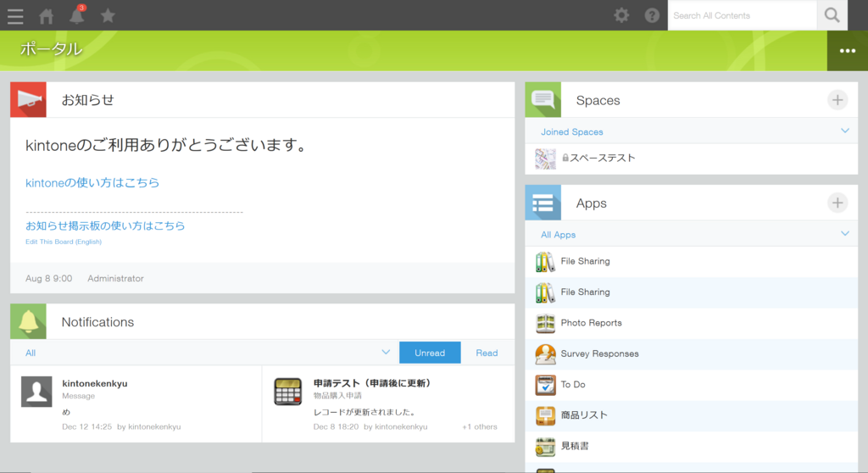This screenshot has width=868, height=473.
Task: Switch to the Read notifications tab
Action: [x=487, y=353]
